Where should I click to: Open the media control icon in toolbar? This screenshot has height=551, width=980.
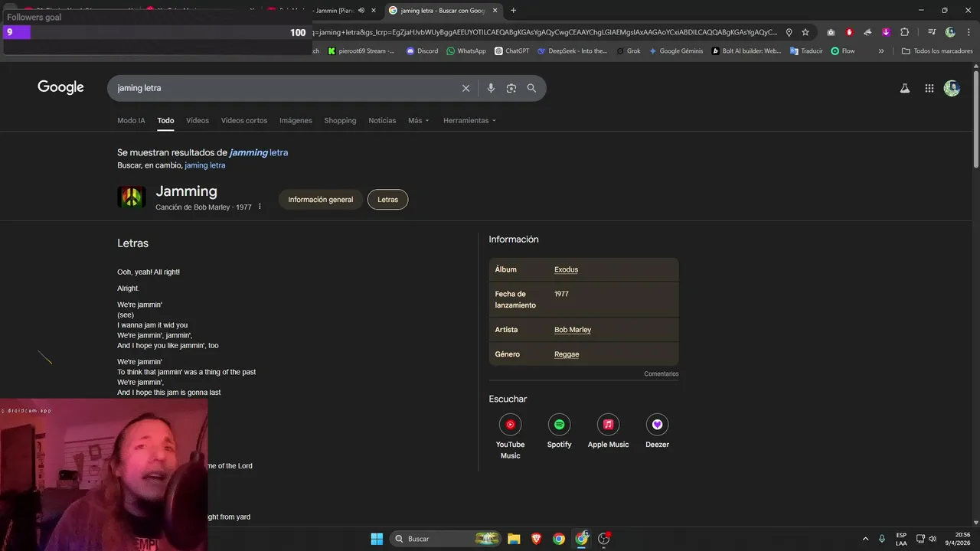click(931, 32)
